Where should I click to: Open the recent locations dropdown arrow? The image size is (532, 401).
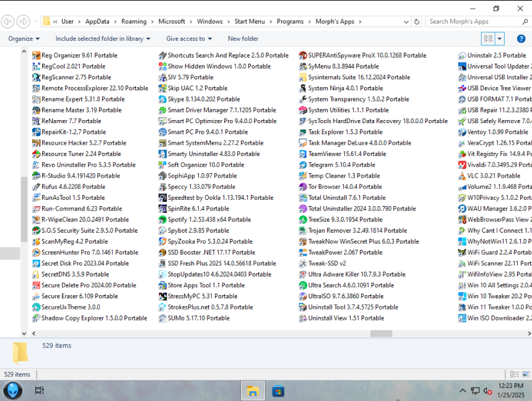(x=37, y=22)
